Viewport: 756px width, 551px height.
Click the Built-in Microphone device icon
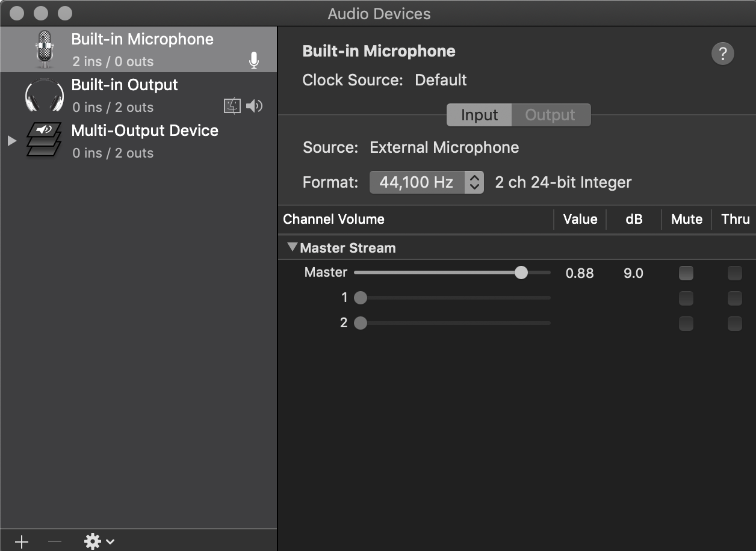pos(45,49)
